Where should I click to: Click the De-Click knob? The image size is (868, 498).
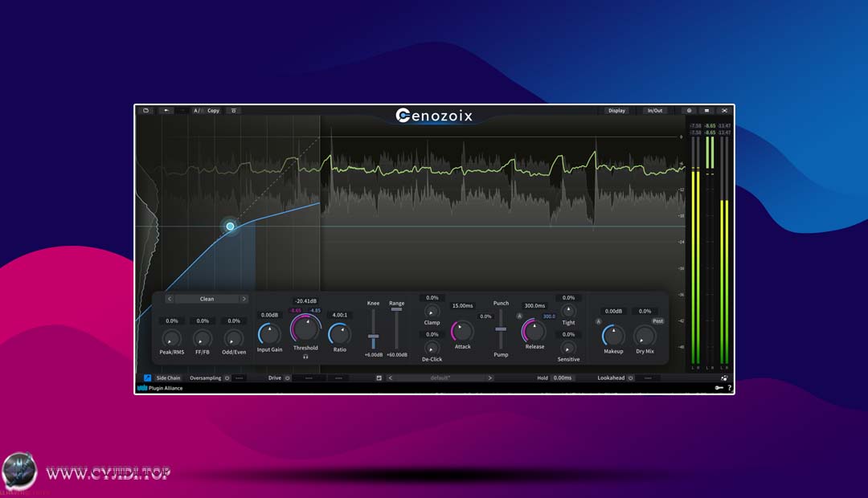pos(432,348)
